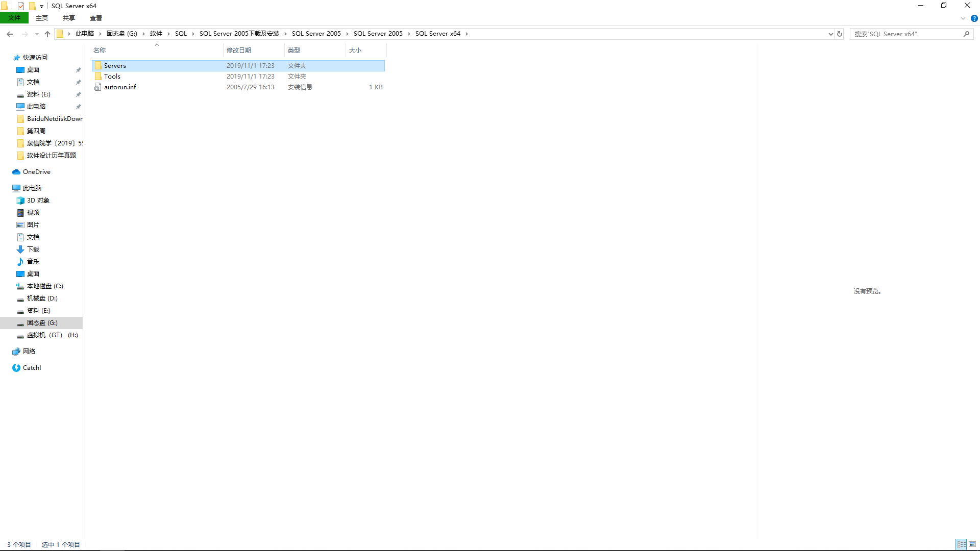Select 此电脑 tree node with monitor icon

(32, 188)
